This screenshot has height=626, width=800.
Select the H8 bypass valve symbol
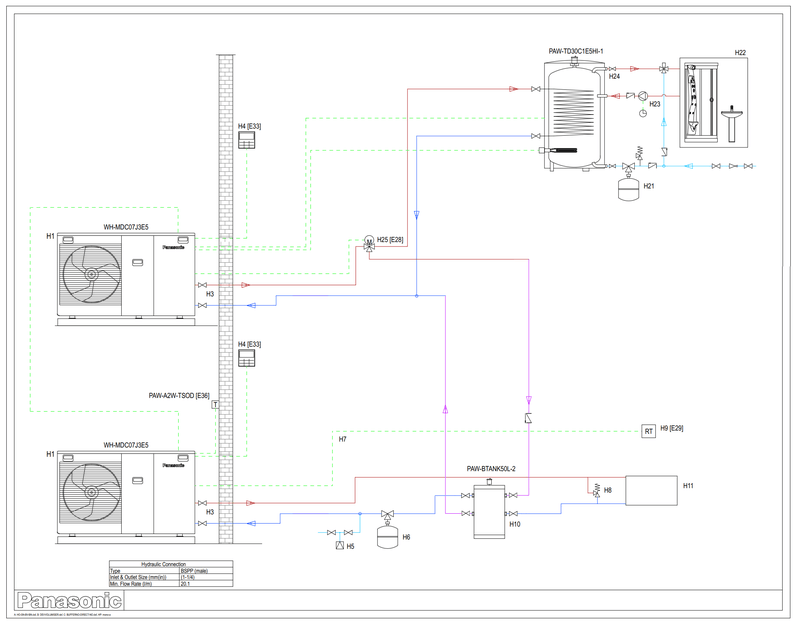pyautogui.click(x=596, y=490)
